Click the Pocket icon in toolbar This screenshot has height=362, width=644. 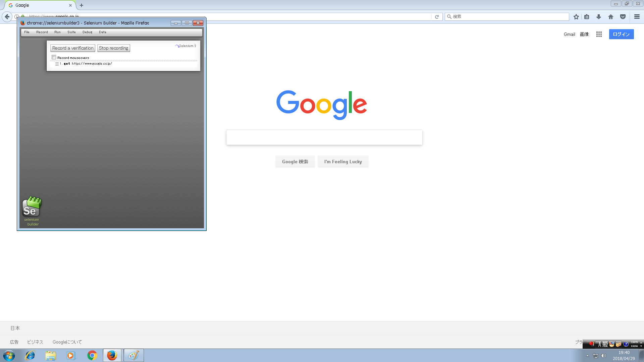click(623, 17)
